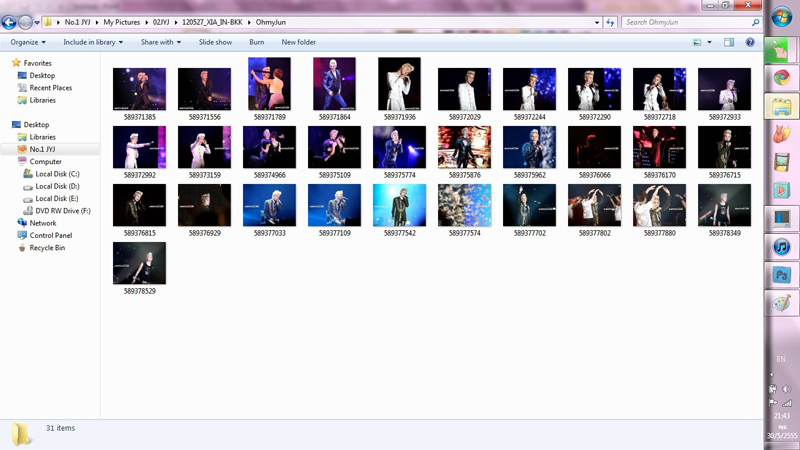Click the Change your view icon
The image size is (800, 450).
point(697,42)
